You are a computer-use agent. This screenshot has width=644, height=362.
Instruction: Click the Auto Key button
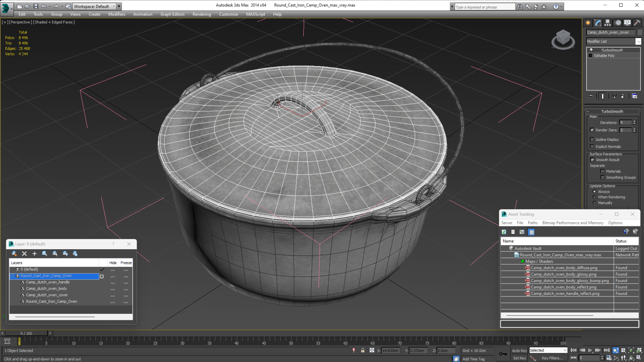(519, 350)
